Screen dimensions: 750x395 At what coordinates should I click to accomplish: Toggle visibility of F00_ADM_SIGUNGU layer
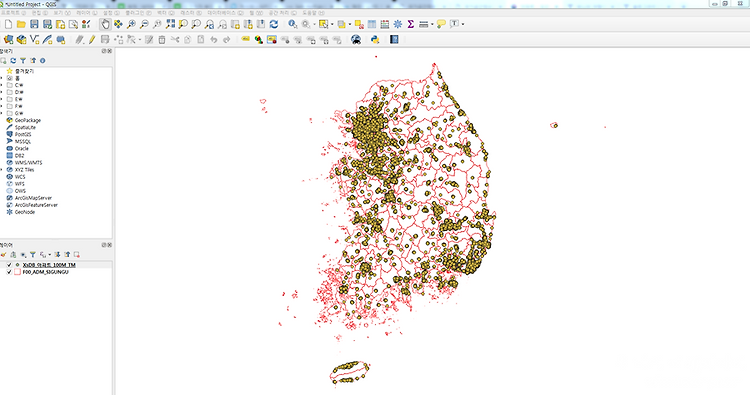9,272
